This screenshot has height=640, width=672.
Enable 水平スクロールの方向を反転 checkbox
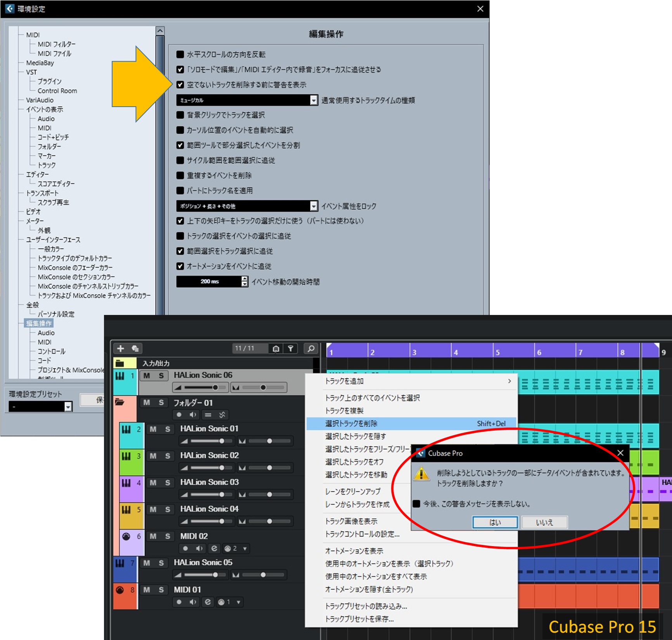point(180,54)
